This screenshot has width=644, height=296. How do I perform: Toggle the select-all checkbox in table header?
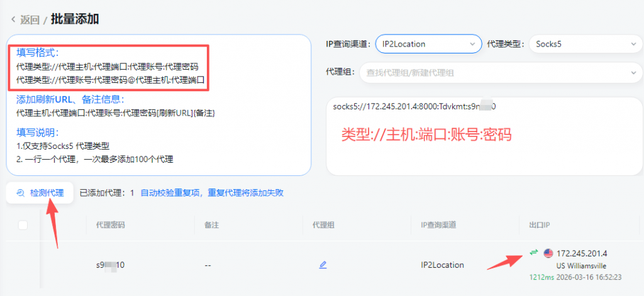point(23,225)
